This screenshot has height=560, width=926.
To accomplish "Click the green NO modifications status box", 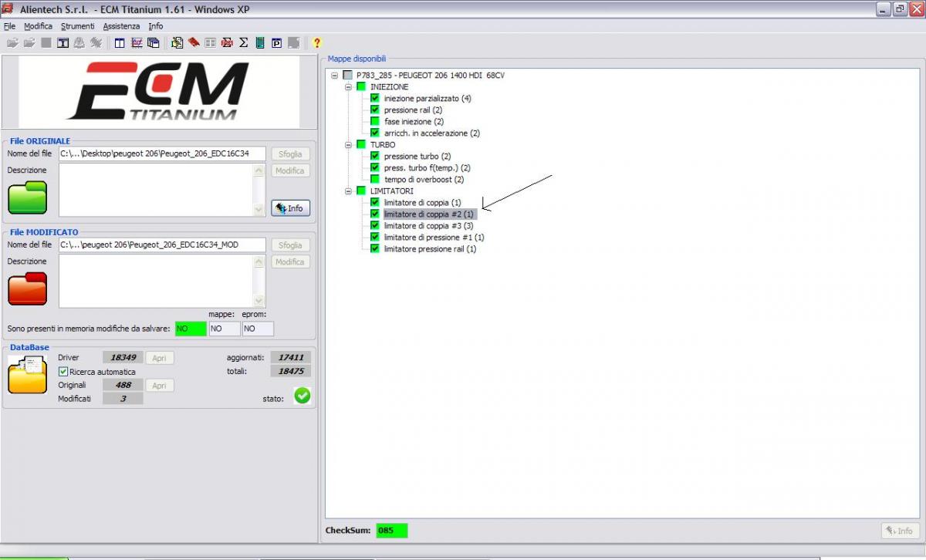I will (x=191, y=329).
